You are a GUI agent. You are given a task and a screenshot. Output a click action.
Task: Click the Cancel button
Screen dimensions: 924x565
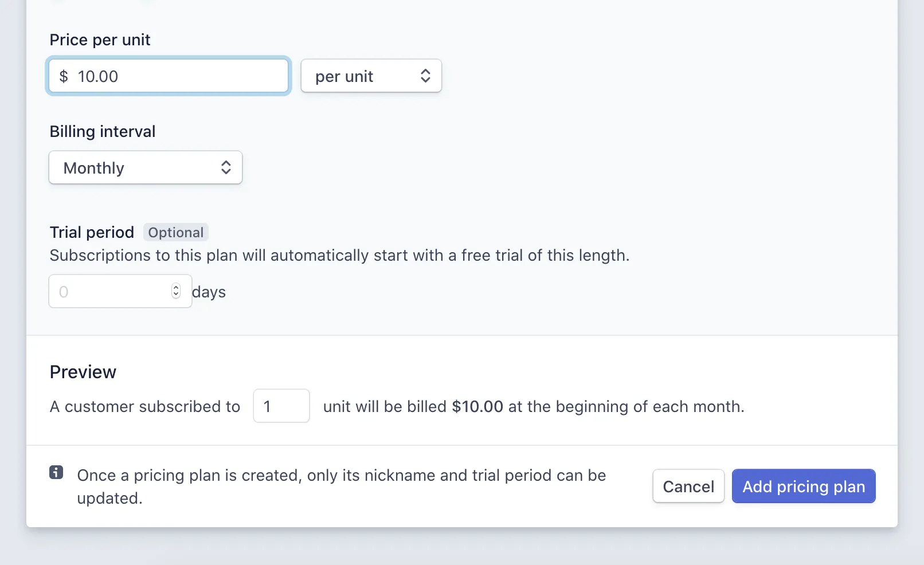688,486
